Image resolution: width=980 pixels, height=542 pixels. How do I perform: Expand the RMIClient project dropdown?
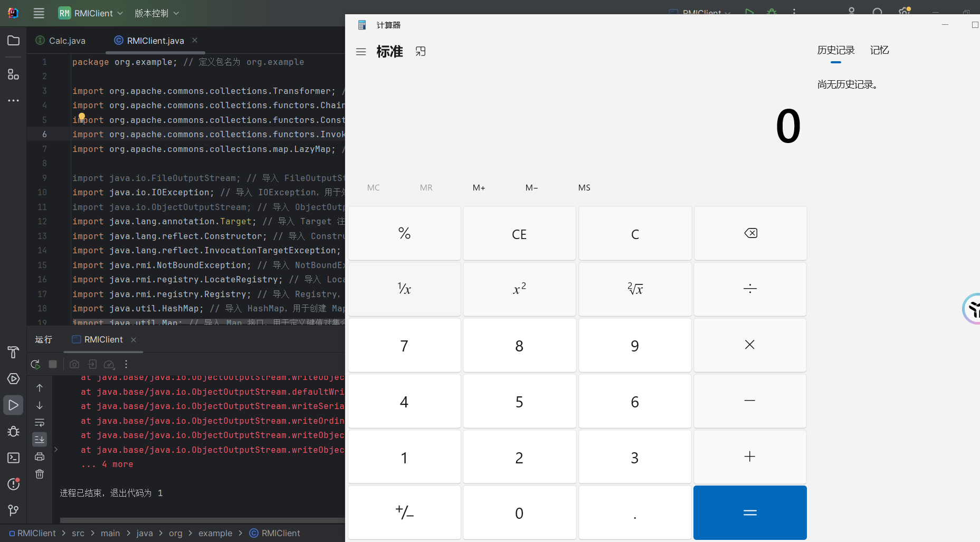pyautogui.click(x=91, y=13)
